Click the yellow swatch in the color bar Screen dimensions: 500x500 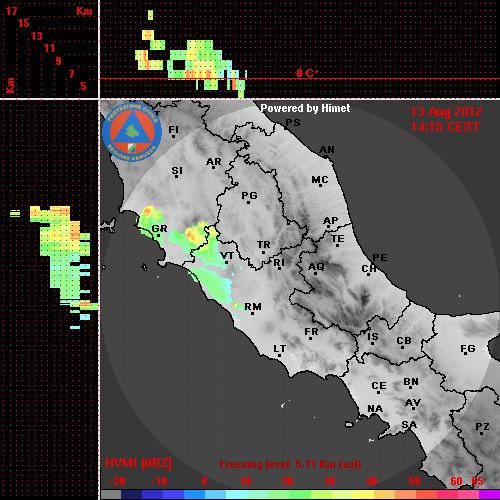(x=363, y=495)
